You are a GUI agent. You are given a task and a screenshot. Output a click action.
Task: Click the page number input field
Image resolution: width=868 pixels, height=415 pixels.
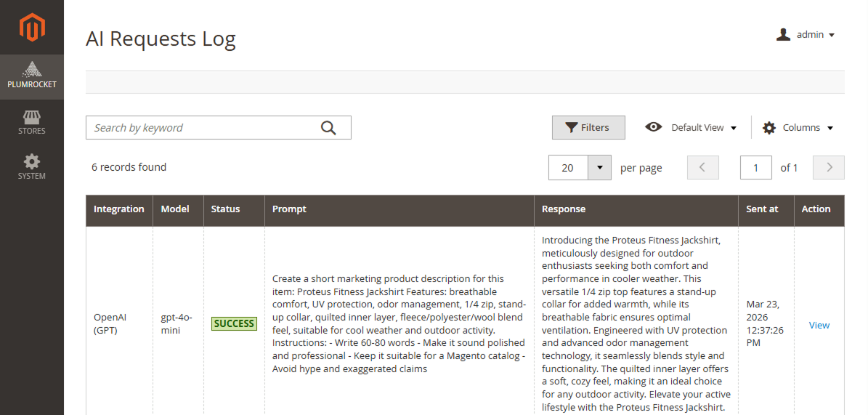[755, 167]
